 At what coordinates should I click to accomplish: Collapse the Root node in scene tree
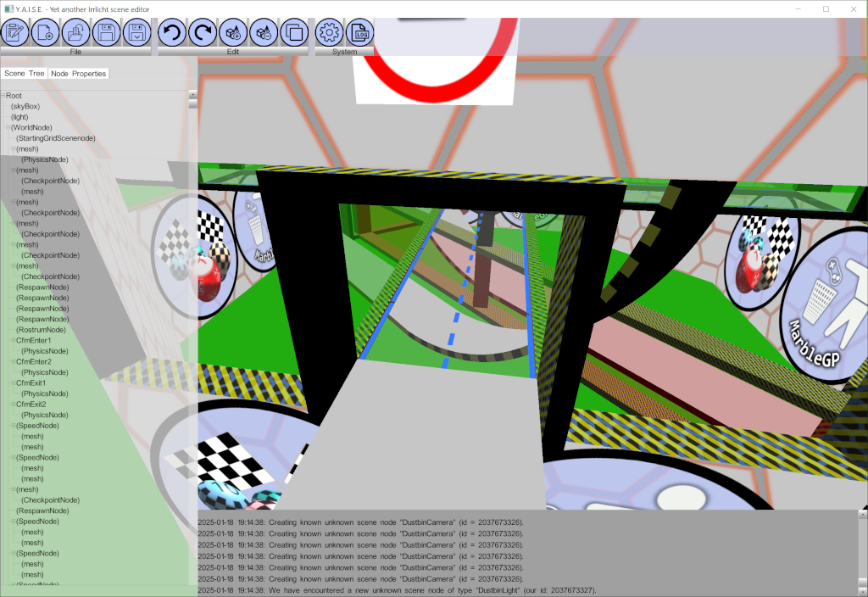[3, 96]
